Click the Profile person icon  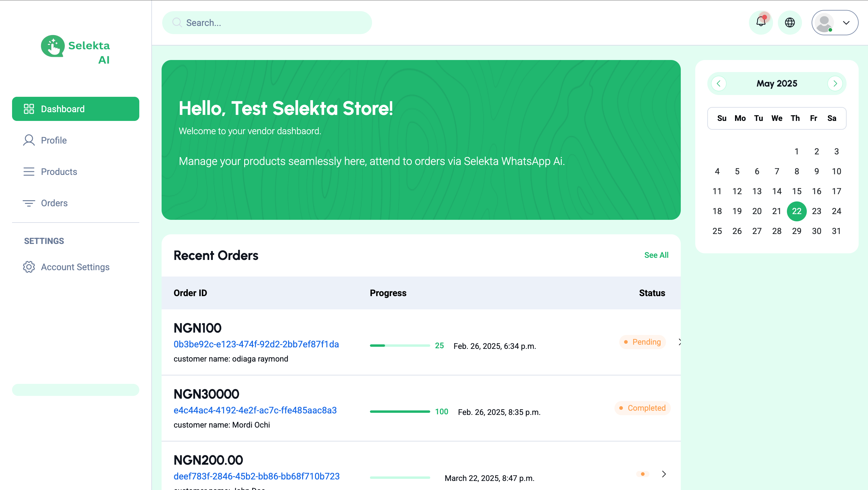(29, 140)
